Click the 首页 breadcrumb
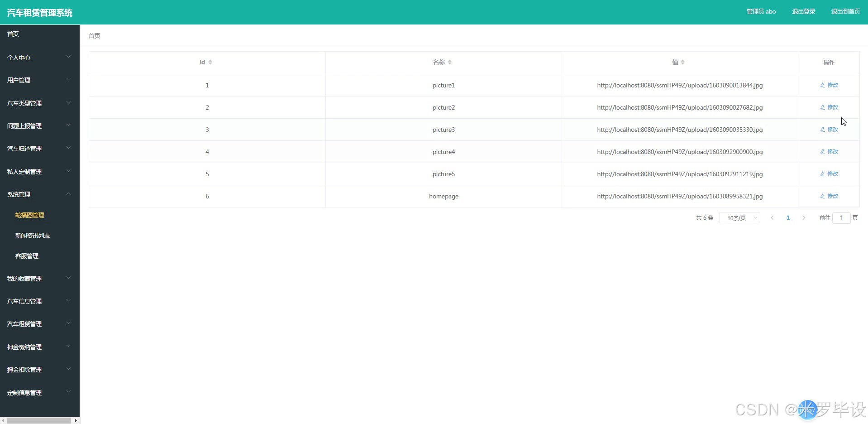 click(95, 36)
